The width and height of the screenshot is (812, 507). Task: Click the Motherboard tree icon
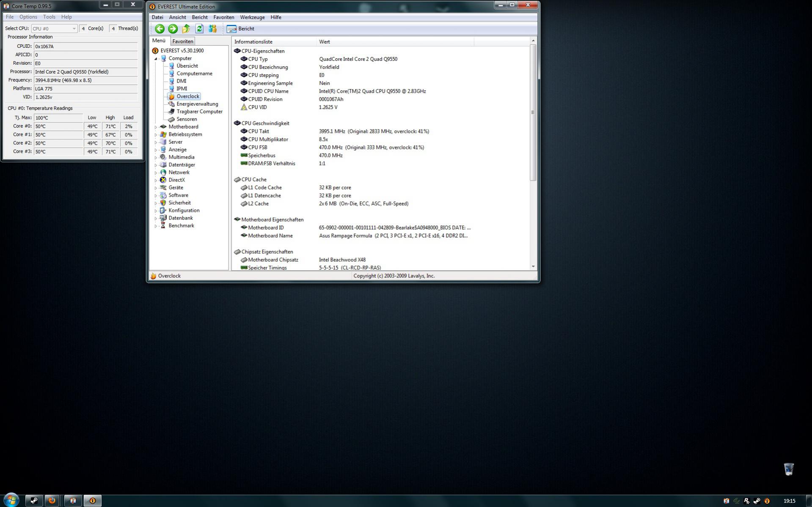click(x=163, y=127)
